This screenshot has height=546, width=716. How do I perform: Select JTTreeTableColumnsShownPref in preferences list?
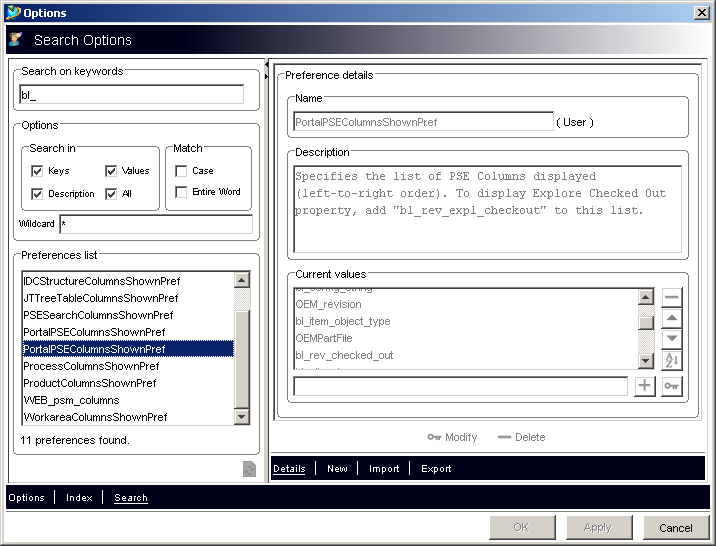point(128,298)
